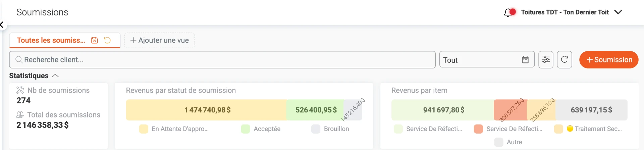Add a view with Ajouter une vue
This screenshot has height=150, width=644.
(159, 40)
